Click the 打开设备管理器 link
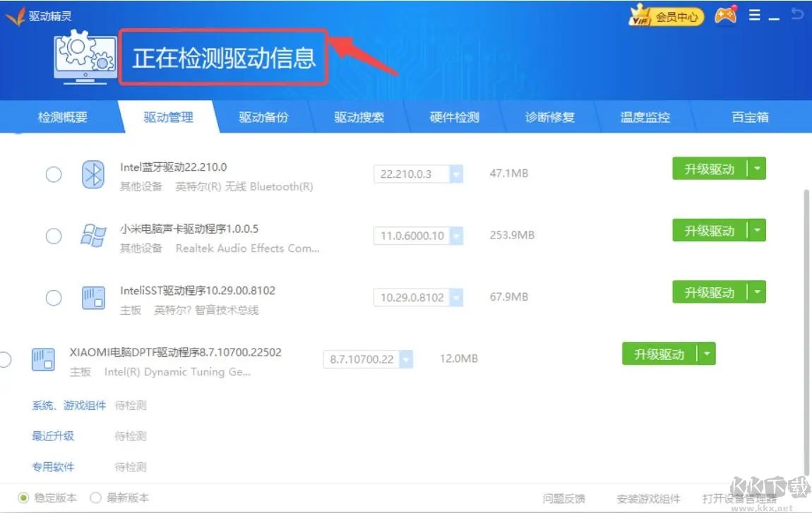Screen dimensions: 812x513 (x=739, y=499)
